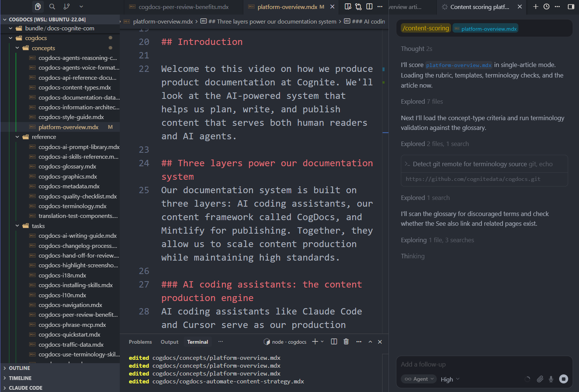Show more panel tabs ellipsis next to Terminal
Viewport: 579px width, 392px height.
coord(221,341)
